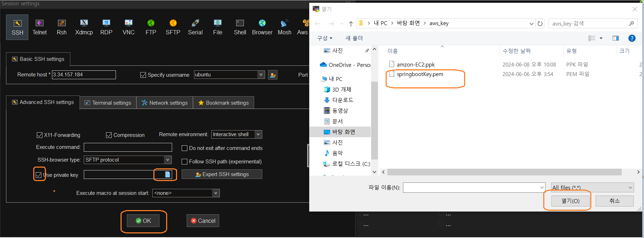Choose the Mosh session type

point(285,27)
